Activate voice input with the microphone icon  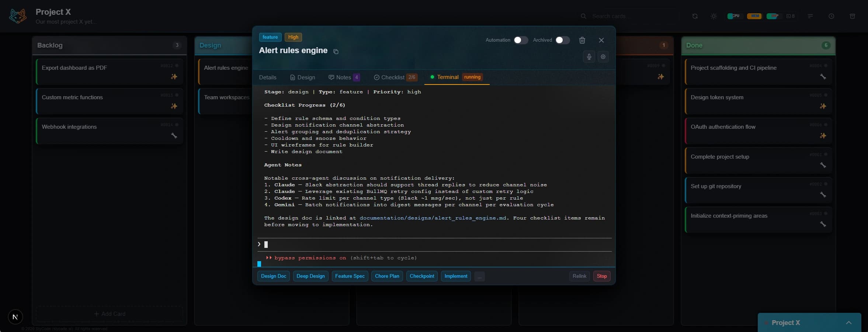click(x=589, y=57)
